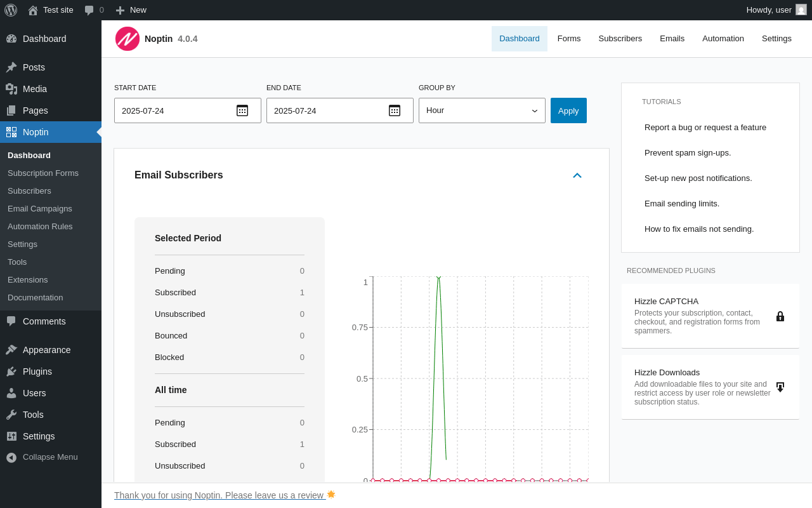Open Subscription Forms submenu item
This screenshot has height=508, width=812.
[x=51, y=173]
